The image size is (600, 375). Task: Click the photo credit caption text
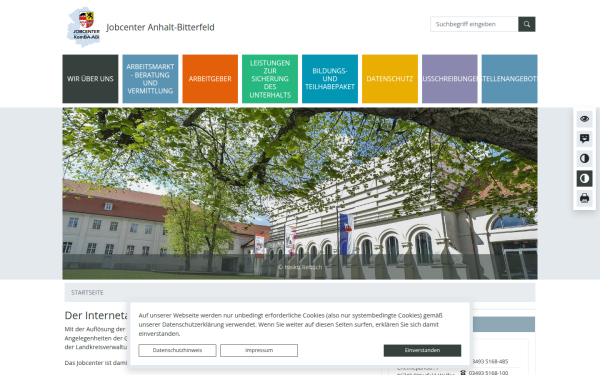coord(300,267)
